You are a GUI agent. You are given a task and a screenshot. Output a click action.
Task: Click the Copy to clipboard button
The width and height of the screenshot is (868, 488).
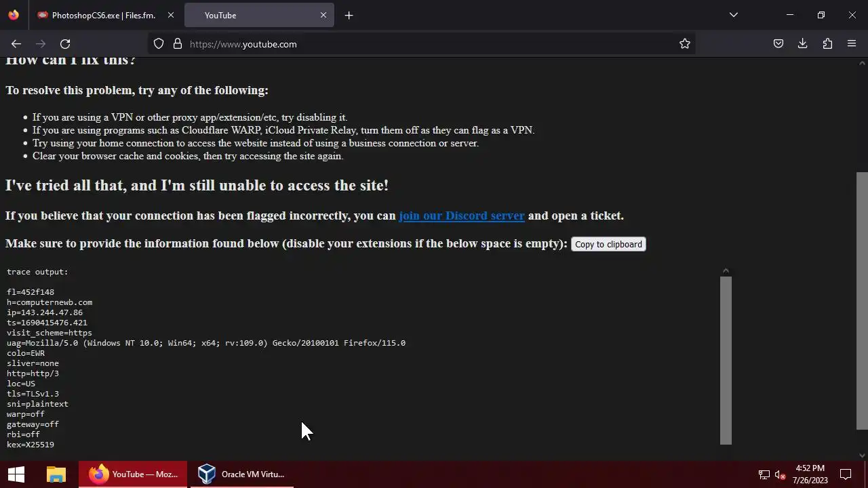tap(608, 244)
